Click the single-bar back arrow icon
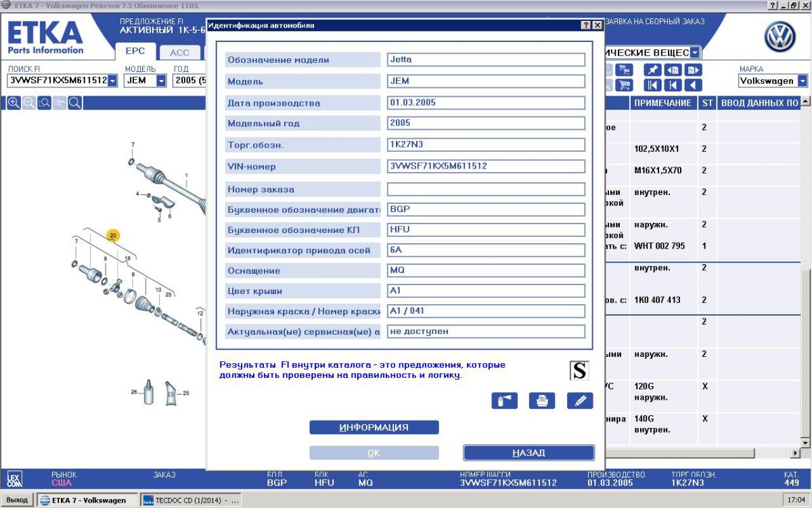 tap(673, 85)
